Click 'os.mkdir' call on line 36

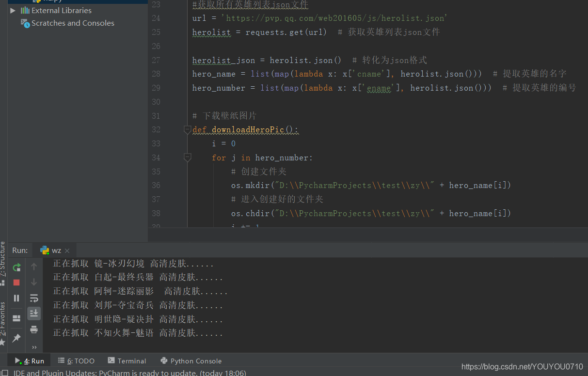[x=250, y=185]
